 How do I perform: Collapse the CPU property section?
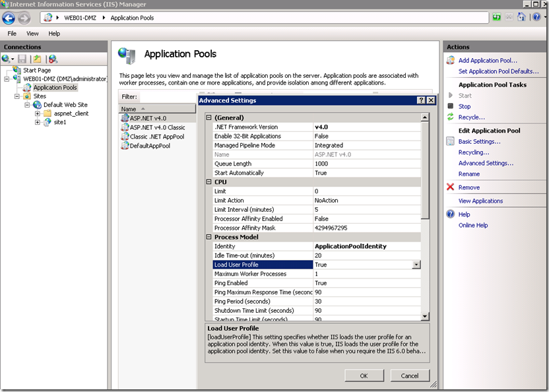pos(209,182)
